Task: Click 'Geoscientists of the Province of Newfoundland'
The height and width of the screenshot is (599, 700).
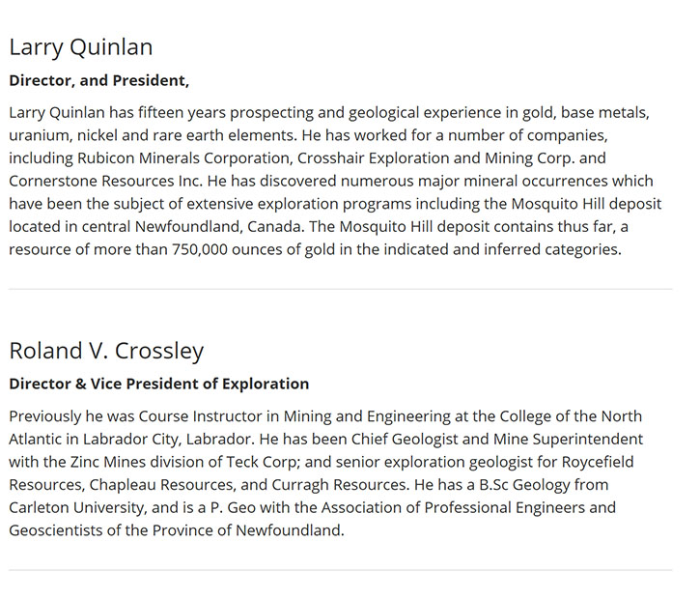Action: [177, 530]
